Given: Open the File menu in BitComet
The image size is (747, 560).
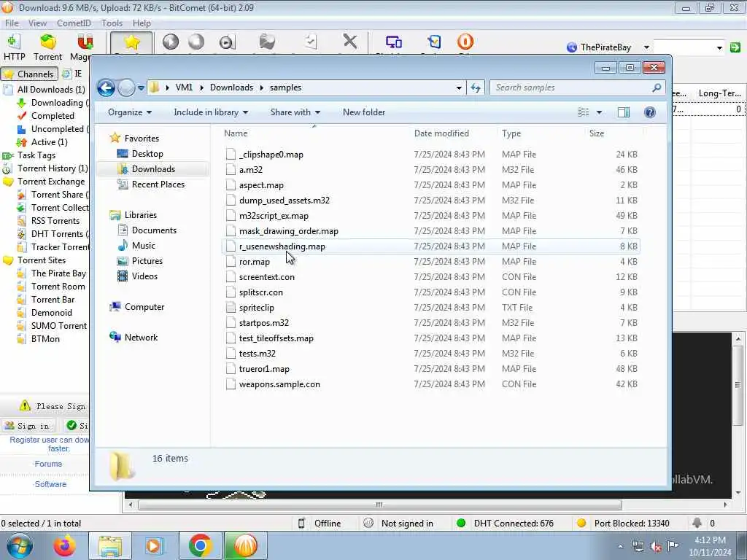Looking at the screenshot, I should [12, 23].
